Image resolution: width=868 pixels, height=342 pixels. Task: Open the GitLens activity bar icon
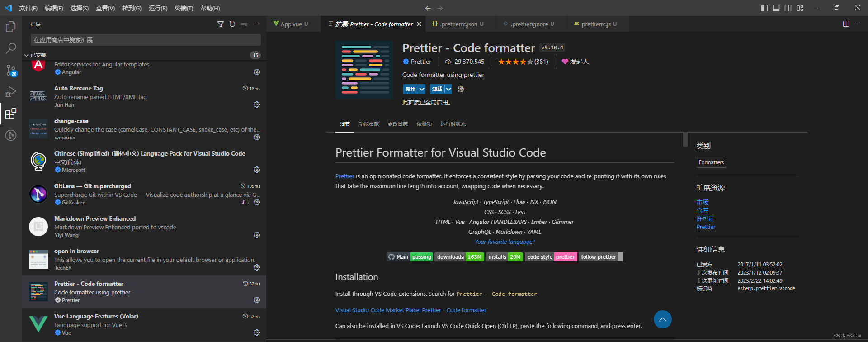(11, 135)
